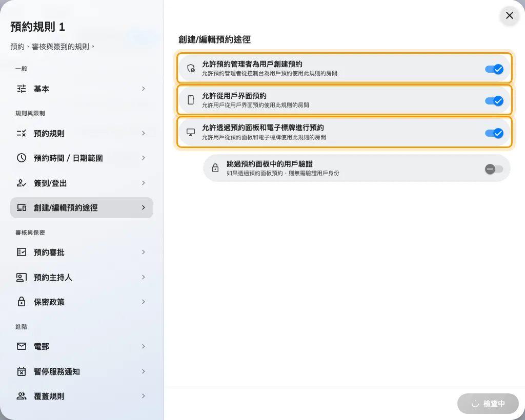Expand 預約時間 / 日期範圍 chevron
Screen dimensions: 525x420
144,158
